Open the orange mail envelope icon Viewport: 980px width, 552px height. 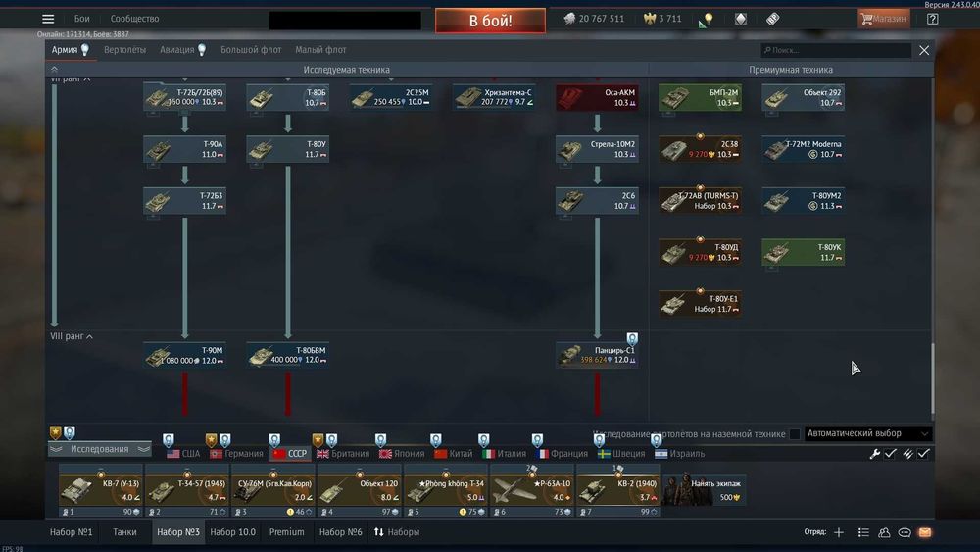pos(925,532)
